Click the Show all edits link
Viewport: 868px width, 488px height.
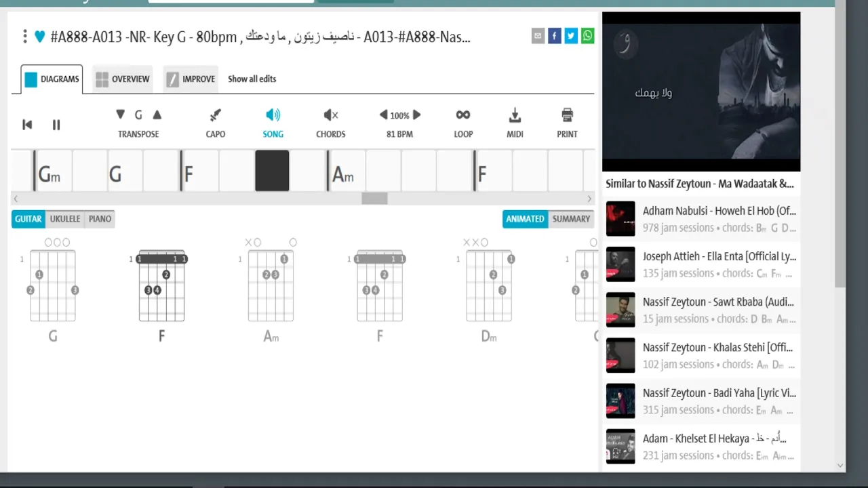(252, 79)
